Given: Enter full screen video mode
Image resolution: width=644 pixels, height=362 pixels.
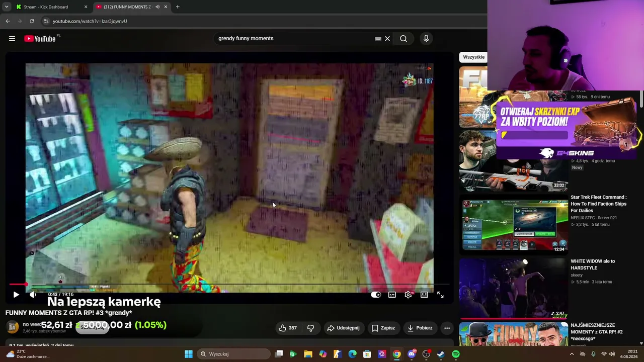Looking at the screenshot, I should click(x=440, y=295).
